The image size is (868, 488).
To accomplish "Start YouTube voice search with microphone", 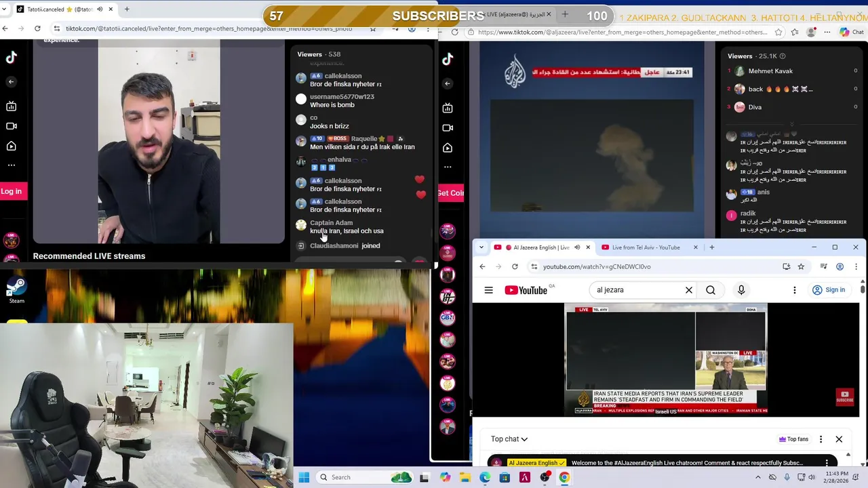I will 741,290.
